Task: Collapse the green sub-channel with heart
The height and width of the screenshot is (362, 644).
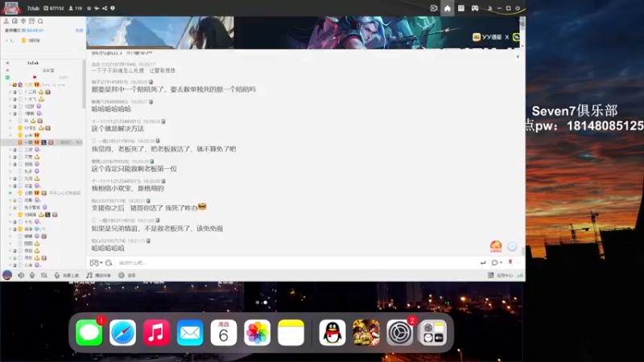Action: click(7, 77)
